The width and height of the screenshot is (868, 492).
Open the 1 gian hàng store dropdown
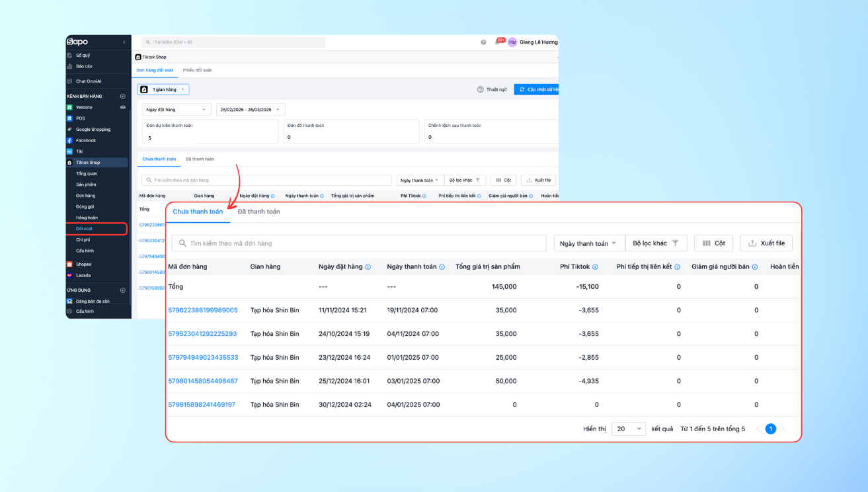[163, 89]
